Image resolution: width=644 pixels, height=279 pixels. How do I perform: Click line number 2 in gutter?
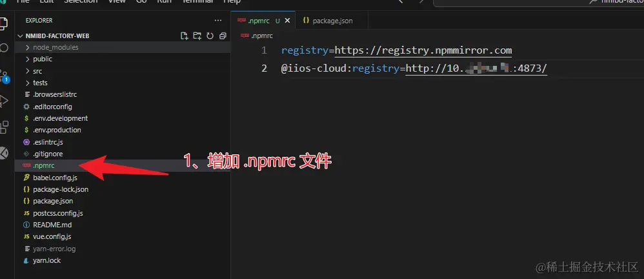point(264,68)
